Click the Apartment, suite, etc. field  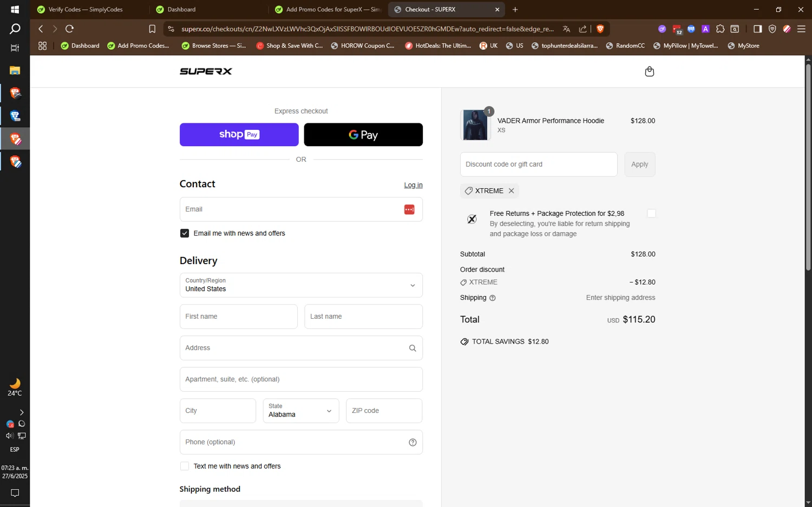click(301, 380)
